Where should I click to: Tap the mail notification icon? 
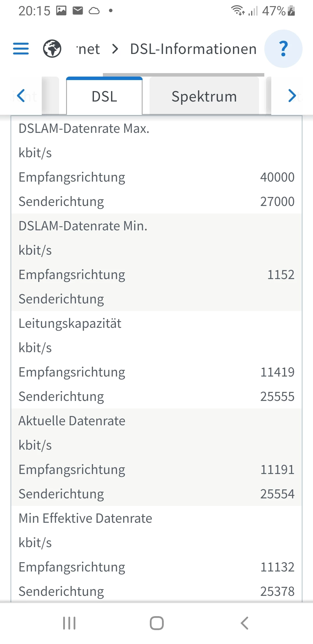tap(78, 11)
